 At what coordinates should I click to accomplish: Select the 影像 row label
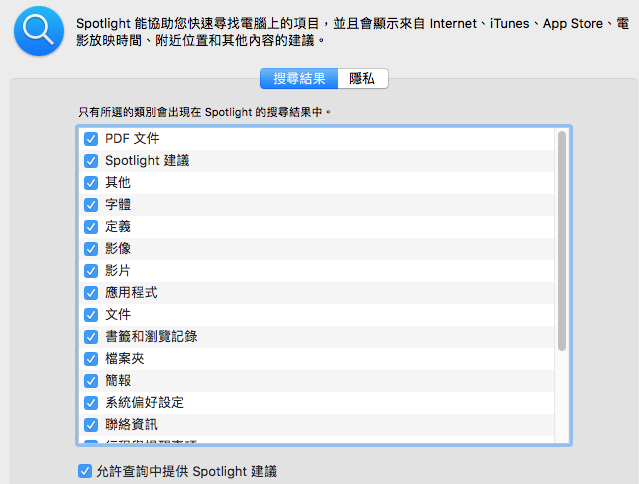118,249
